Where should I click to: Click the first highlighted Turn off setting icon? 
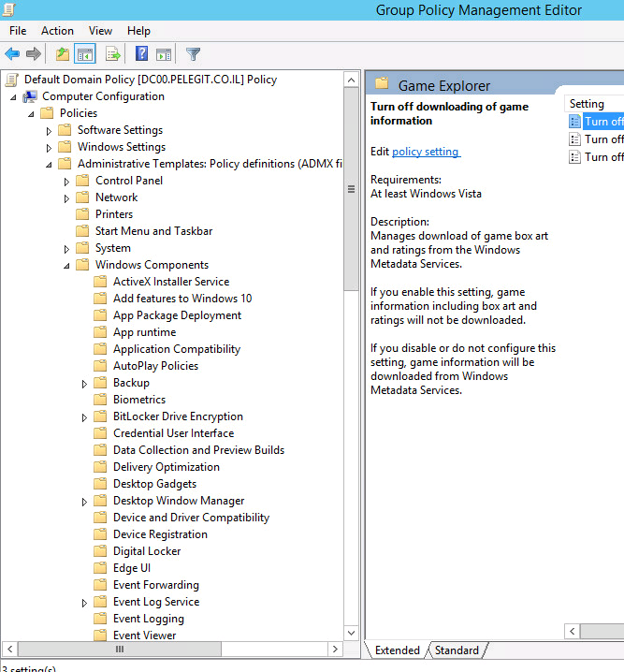pos(574,122)
